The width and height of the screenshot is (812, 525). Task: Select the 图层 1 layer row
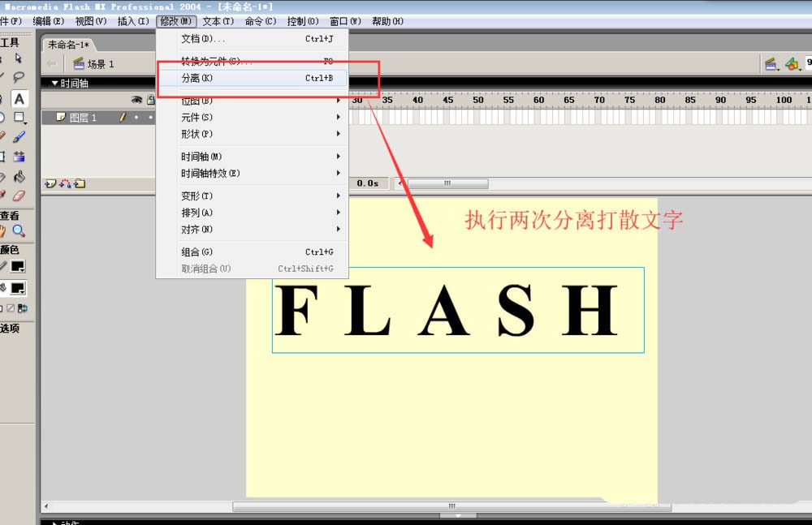98,118
